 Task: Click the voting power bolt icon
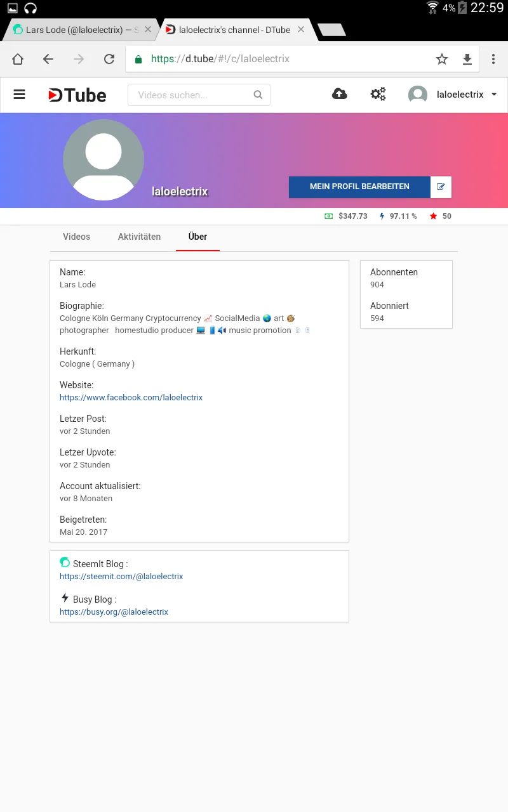pos(382,216)
